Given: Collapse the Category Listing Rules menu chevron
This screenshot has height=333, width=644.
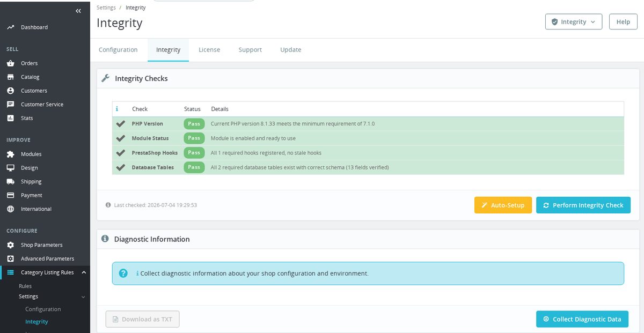Looking at the screenshot, I should (x=84, y=272).
